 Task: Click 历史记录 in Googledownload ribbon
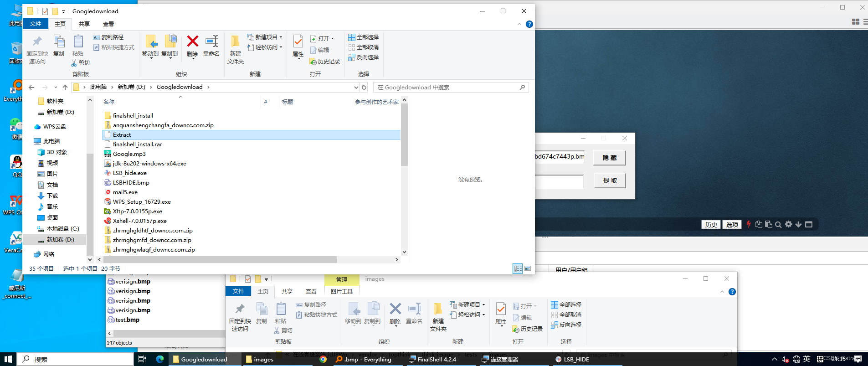point(325,62)
